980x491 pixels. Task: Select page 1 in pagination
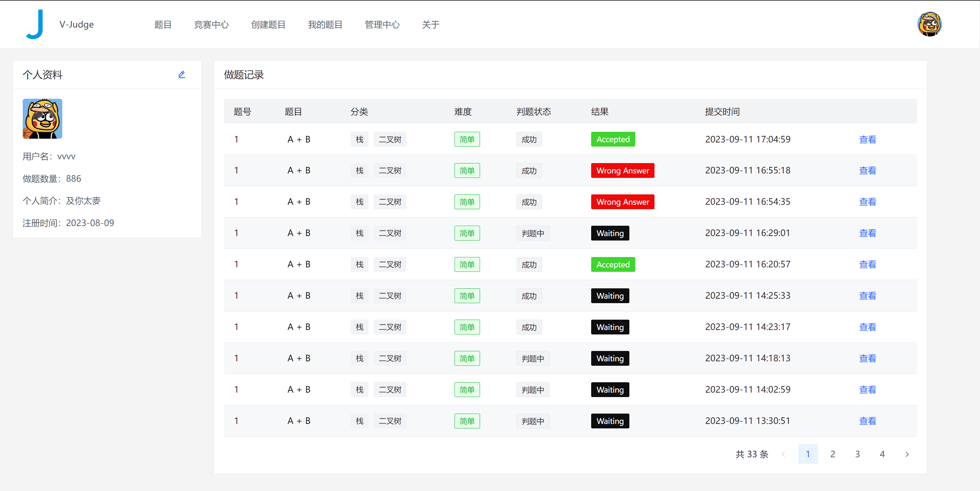(x=808, y=454)
